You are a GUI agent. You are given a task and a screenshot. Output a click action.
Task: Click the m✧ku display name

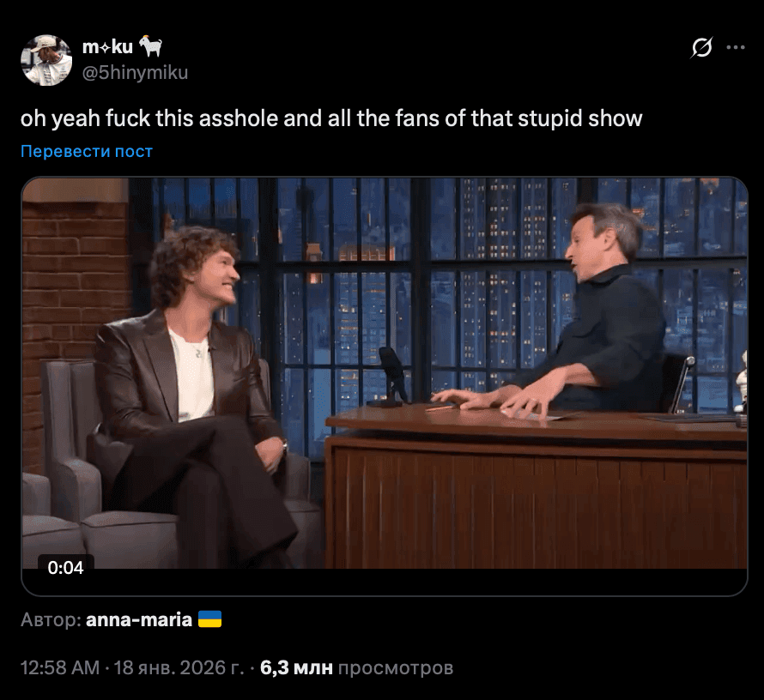tap(107, 46)
